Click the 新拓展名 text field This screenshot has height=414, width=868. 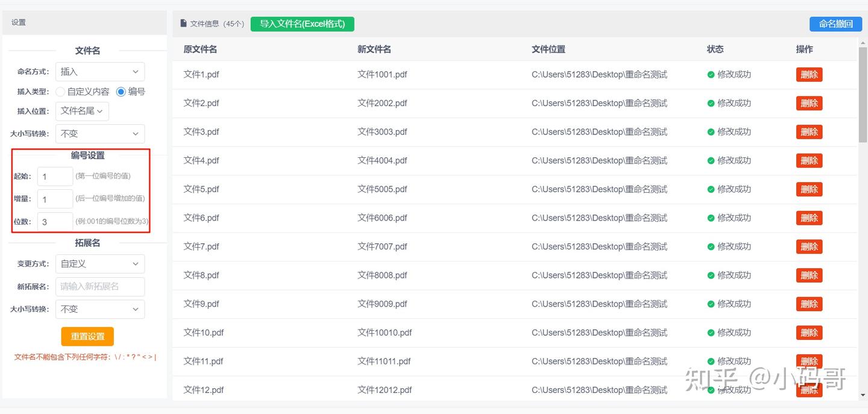(100, 286)
